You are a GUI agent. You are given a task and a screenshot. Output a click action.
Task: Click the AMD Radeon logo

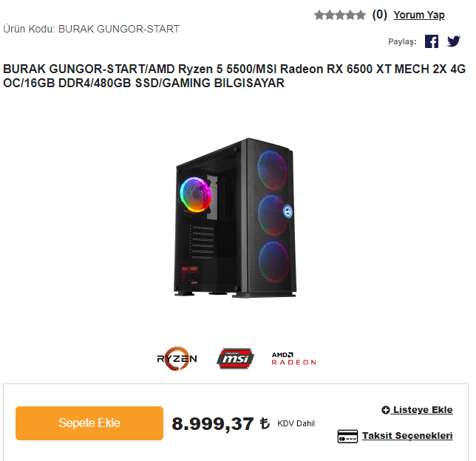pos(294,359)
